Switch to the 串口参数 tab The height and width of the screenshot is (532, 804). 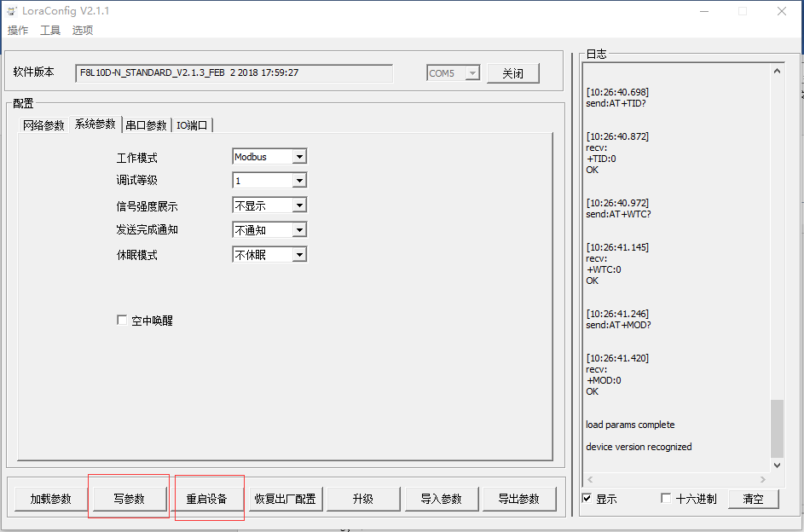pos(146,125)
